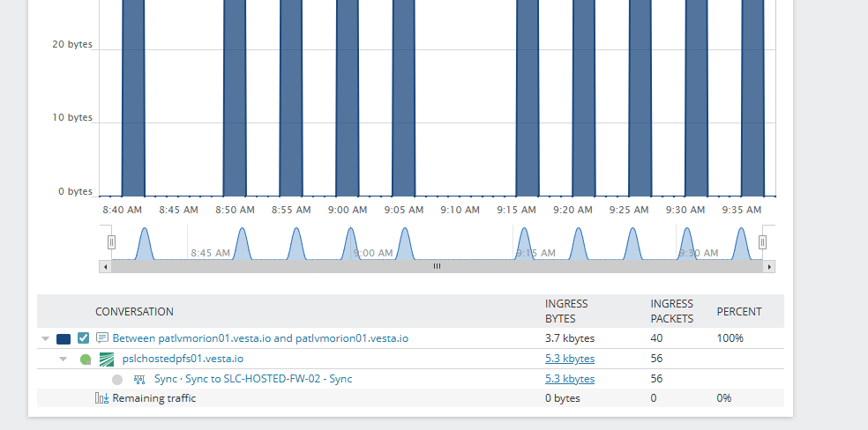
Task: Click the right handle of the time range selector
Action: click(x=763, y=242)
